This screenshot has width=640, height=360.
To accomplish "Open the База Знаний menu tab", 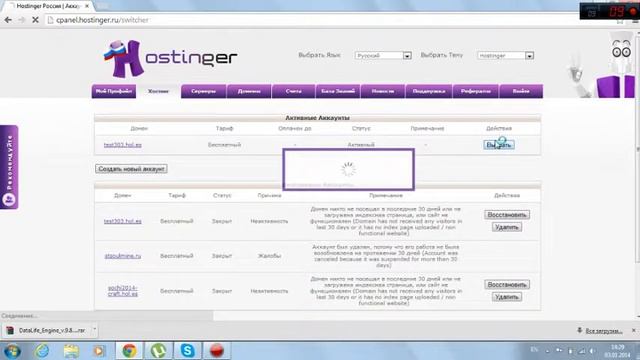I will (338, 91).
